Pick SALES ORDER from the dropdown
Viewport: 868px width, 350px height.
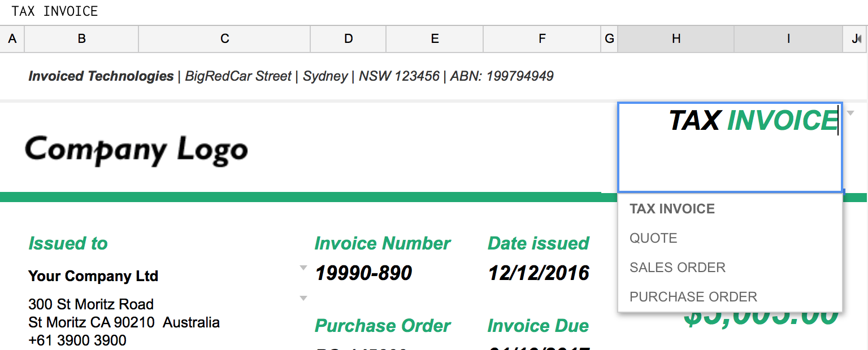(x=730, y=268)
